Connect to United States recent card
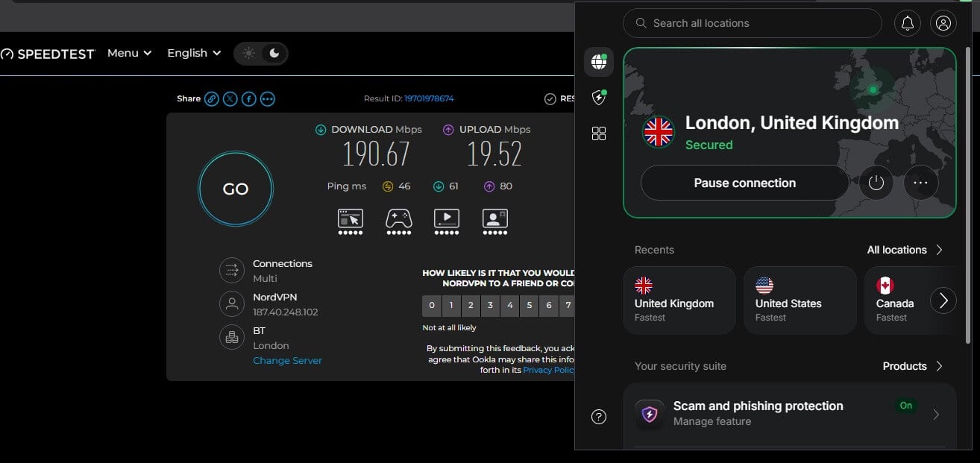Image resolution: width=980 pixels, height=463 pixels. 800,300
